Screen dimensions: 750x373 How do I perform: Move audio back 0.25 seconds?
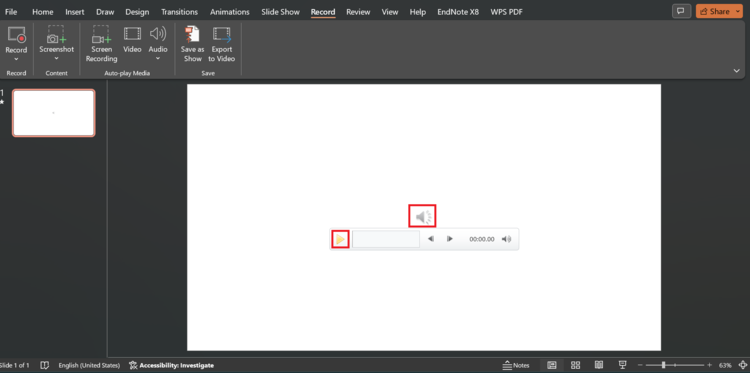pyautogui.click(x=431, y=239)
